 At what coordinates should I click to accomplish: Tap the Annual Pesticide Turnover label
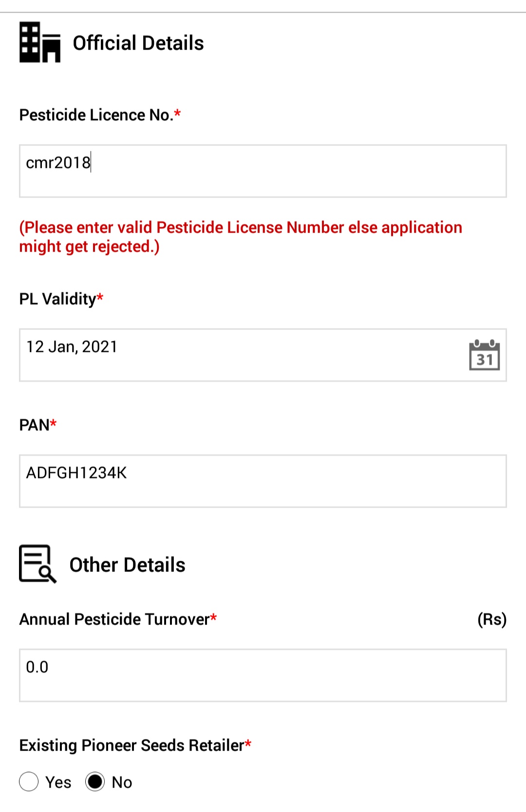pyautogui.click(x=118, y=619)
